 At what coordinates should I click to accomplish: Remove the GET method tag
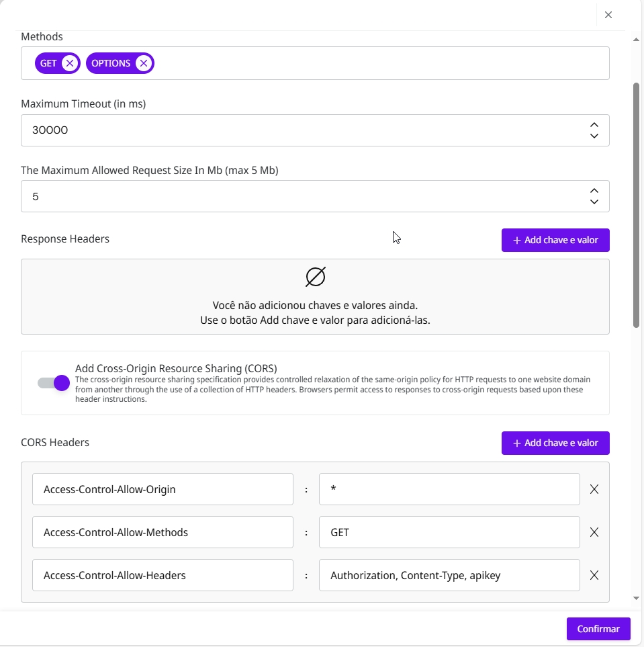[x=70, y=63]
